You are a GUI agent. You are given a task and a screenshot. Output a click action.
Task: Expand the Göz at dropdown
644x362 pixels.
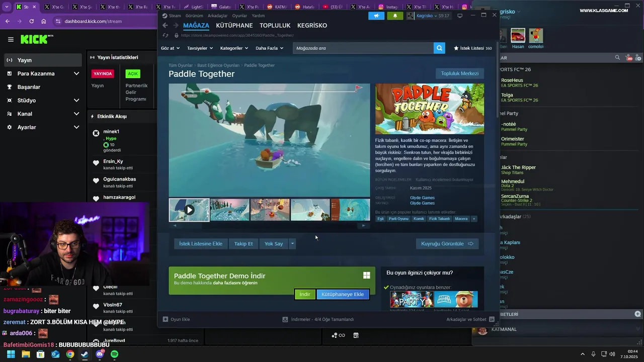(171, 48)
